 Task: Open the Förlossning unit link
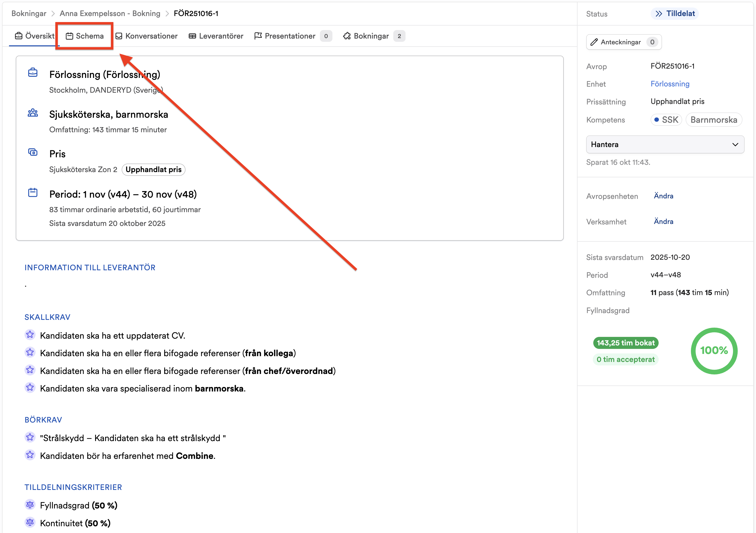[x=670, y=84]
